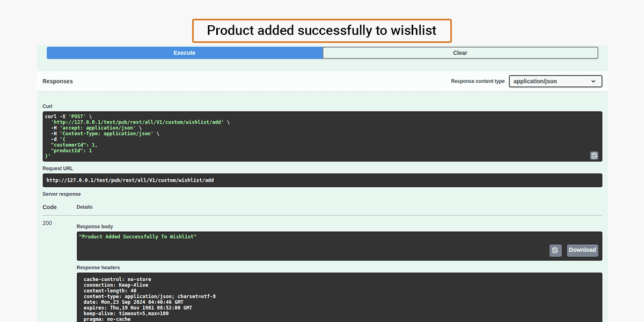The width and height of the screenshot is (644, 322).
Task: Click the "productId": 1 line in curl
Action: tap(71, 151)
